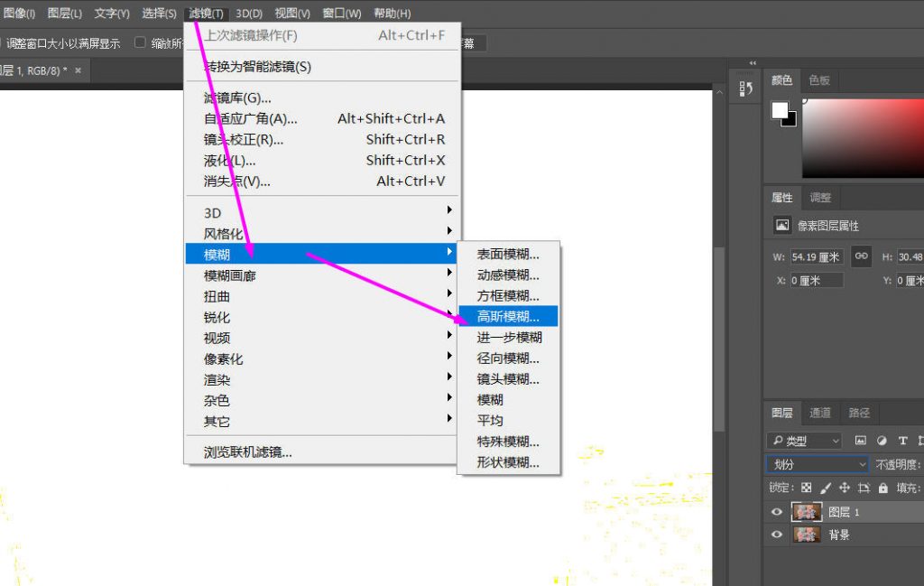
Task: Switch to the 通道 tab
Action: [819, 413]
